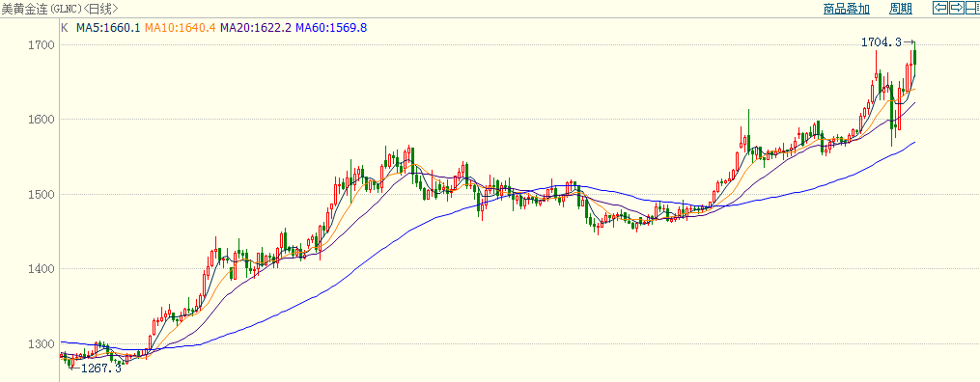
Task: Click the 1700 price axis label
Action: click(x=41, y=45)
